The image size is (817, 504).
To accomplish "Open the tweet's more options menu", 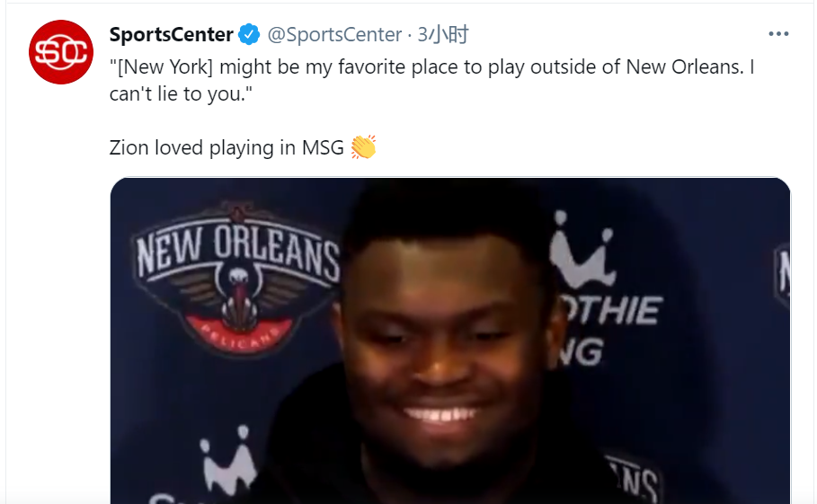I will click(x=778, y=34).
